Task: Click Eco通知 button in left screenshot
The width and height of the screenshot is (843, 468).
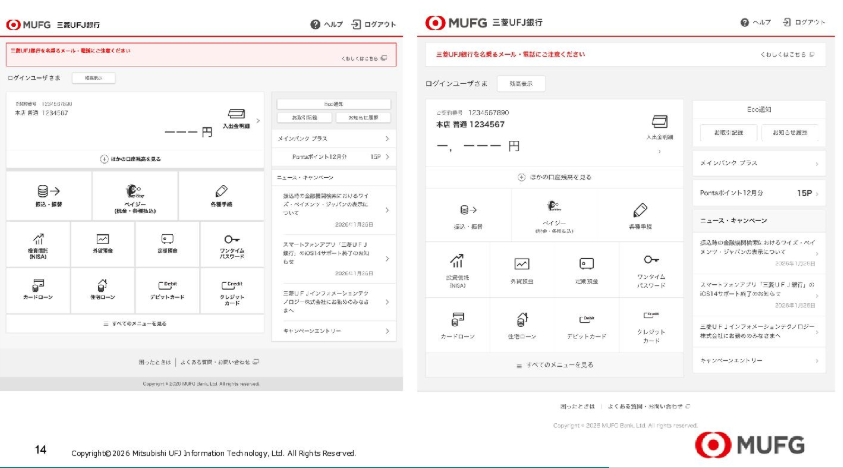Action: click(x=334, y=104)
